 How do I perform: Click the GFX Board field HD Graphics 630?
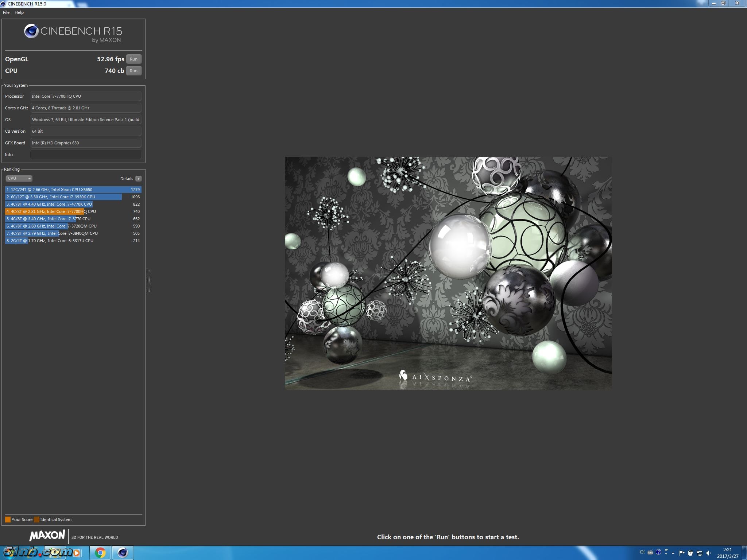[x=85, y=143]
